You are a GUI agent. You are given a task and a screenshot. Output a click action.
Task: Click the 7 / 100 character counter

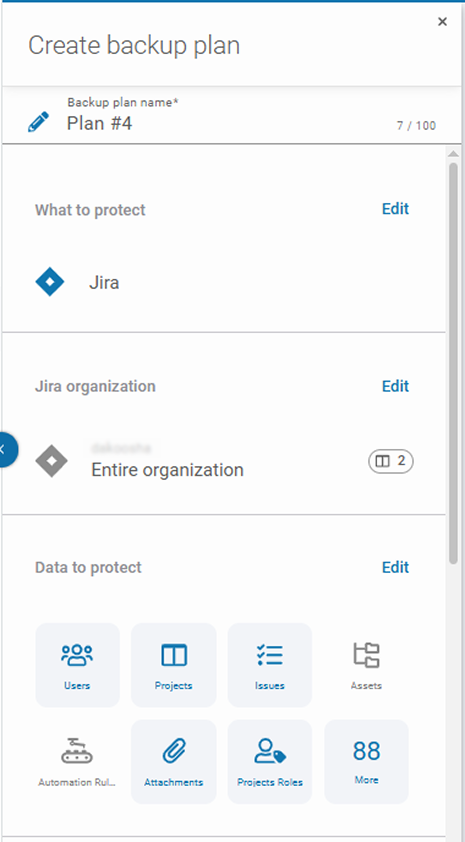tap(416, 126)
